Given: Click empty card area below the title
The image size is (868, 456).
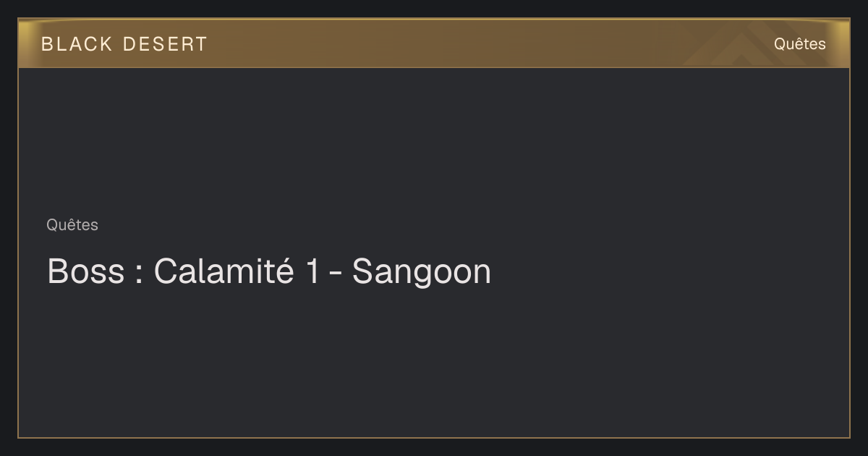Looking at the screenshot, I should [434, 362].
